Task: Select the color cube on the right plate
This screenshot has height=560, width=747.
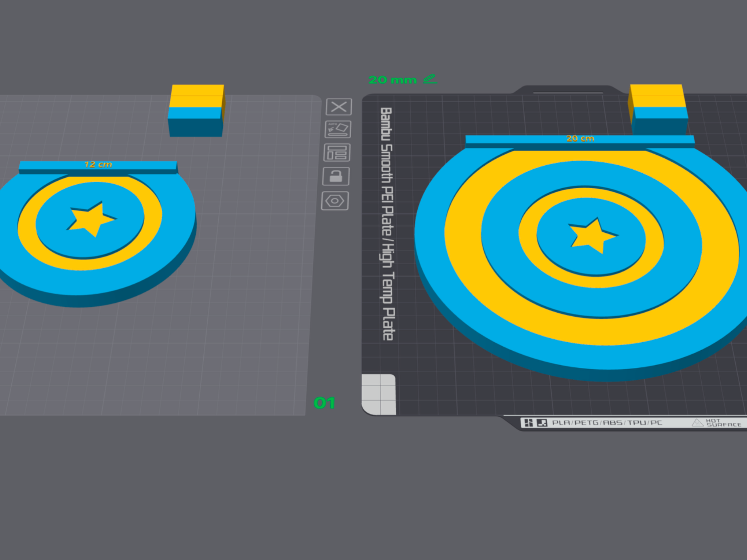Action: click(658, 110)
